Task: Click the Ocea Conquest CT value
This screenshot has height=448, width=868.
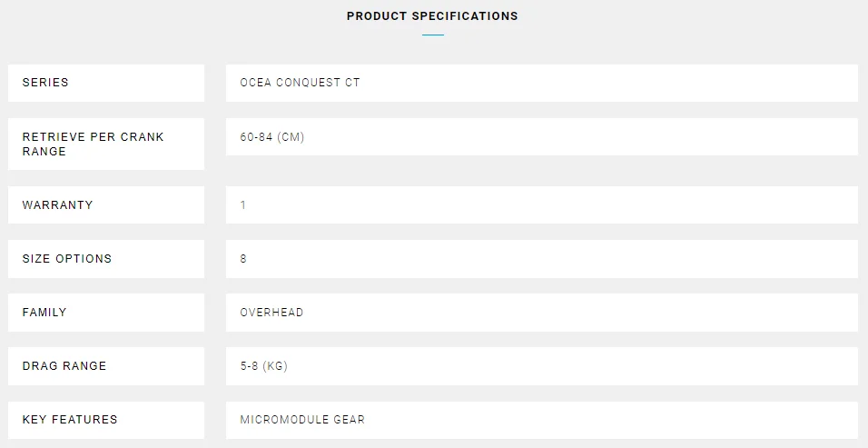Action: click(x=300, y=83)
